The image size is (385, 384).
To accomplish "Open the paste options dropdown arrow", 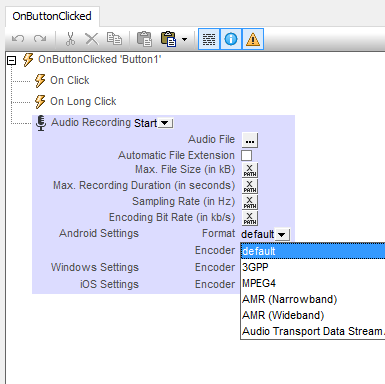I will (184, 39).
